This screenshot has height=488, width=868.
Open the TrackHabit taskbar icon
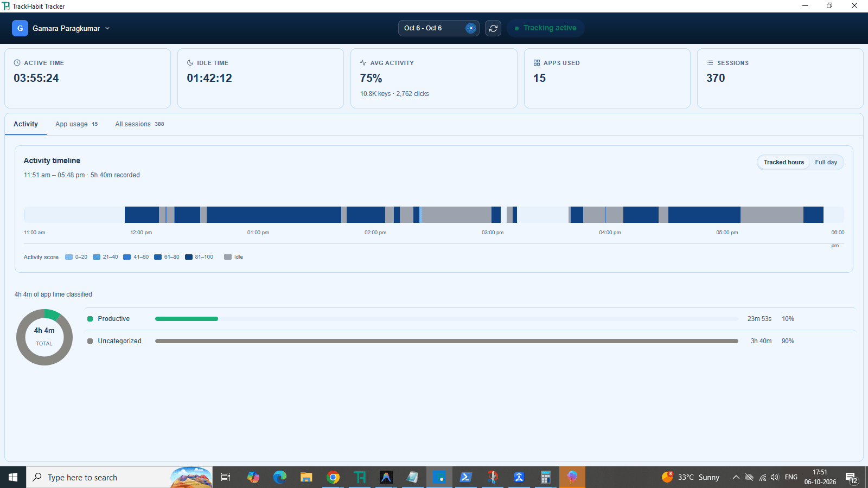click(x=360, y=477)
